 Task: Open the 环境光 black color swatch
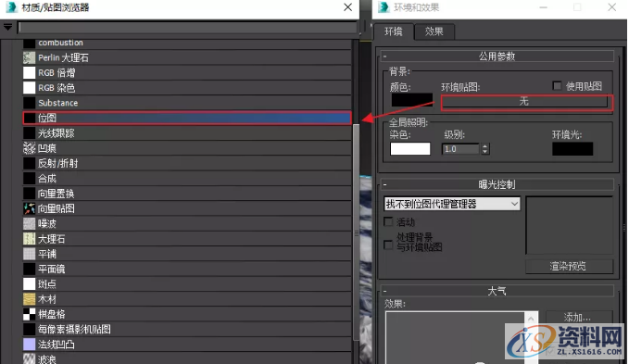572,148
